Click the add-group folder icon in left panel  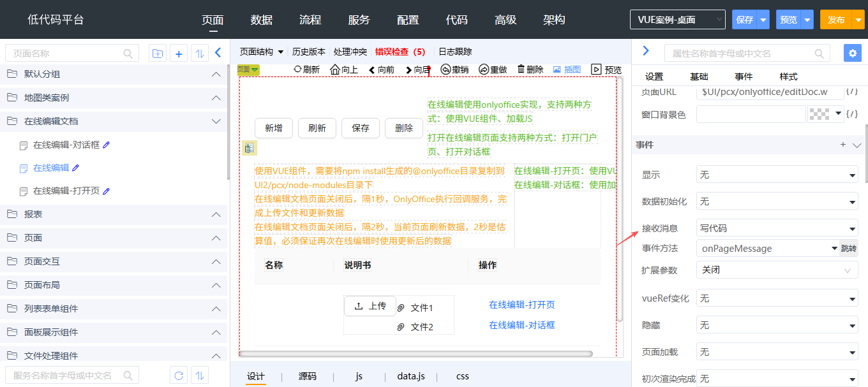tap(157, 54)
